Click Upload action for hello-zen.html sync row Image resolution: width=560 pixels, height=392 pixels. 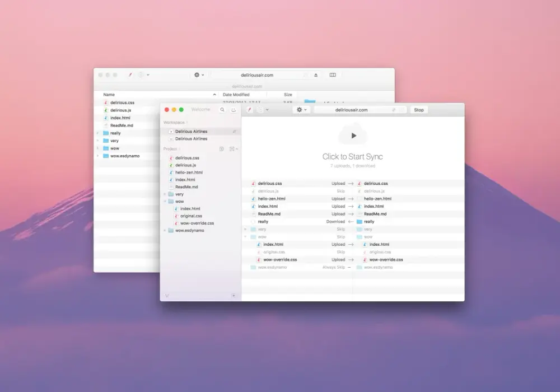(x=338, y=199)
